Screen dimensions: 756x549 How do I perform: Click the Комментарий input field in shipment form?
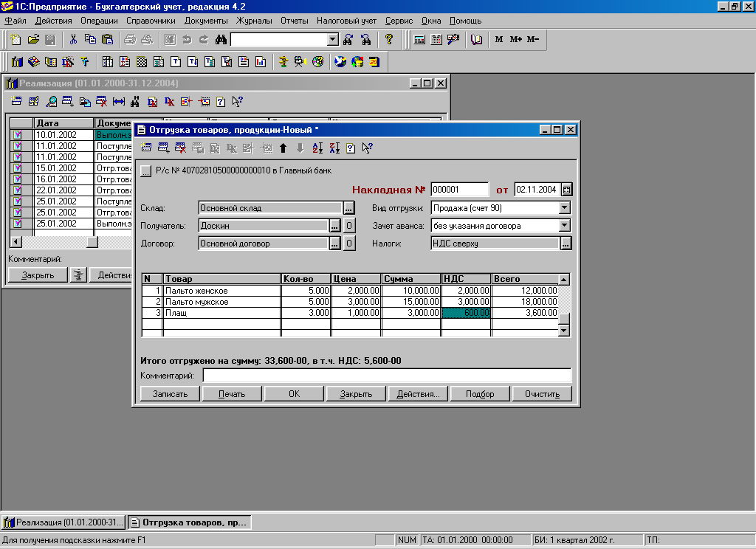pyautogui.click(x=387, y=376)
